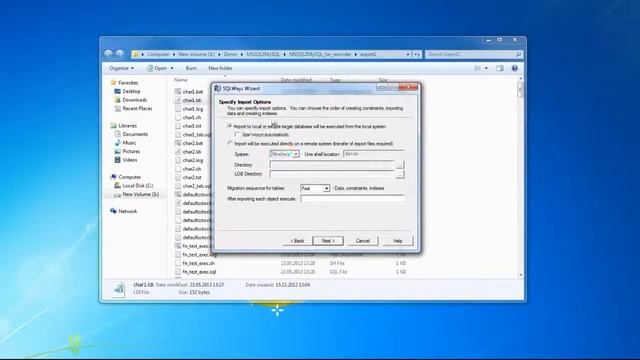640x360 pixels.
Task: Click the Unix shell location field
Action: (373, 154)
